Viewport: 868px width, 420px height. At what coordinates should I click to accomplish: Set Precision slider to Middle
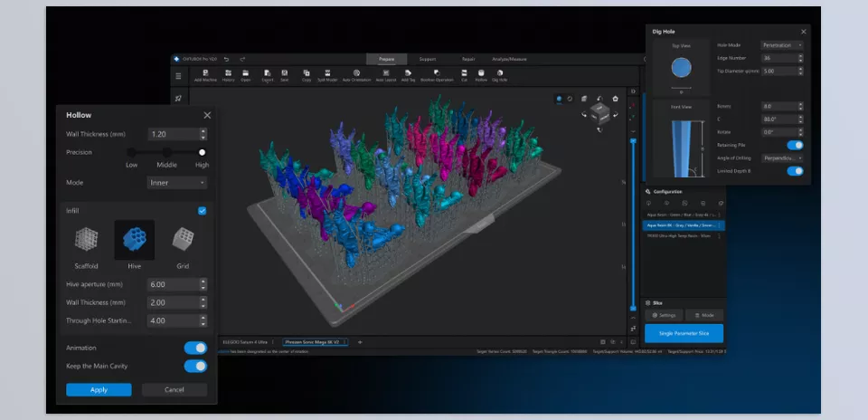167,152
